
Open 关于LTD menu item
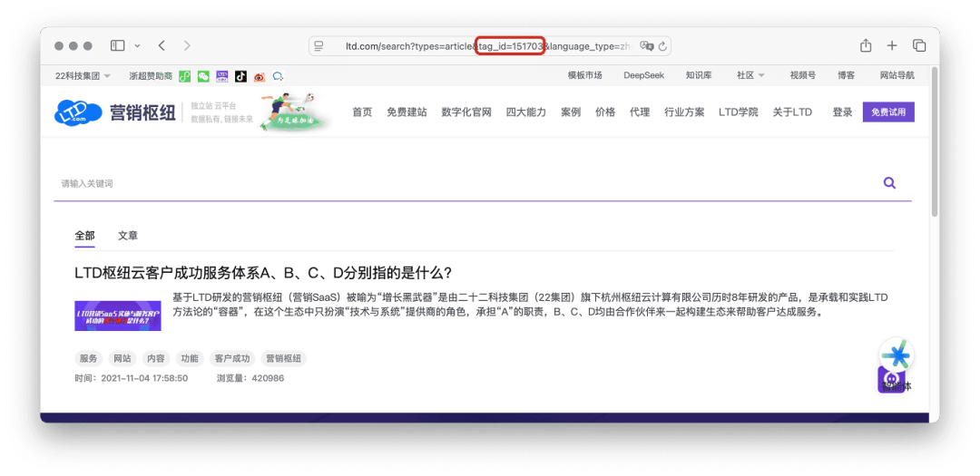tap(792, 112)
